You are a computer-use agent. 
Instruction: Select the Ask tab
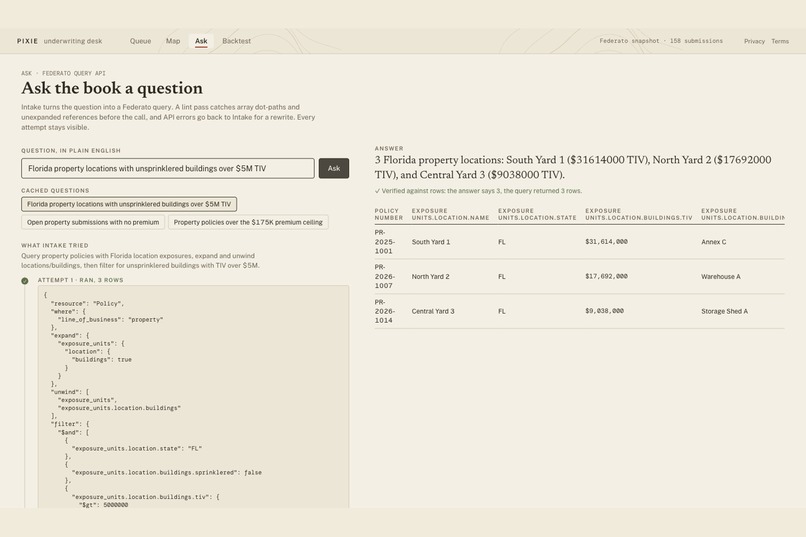pos(201,41)
